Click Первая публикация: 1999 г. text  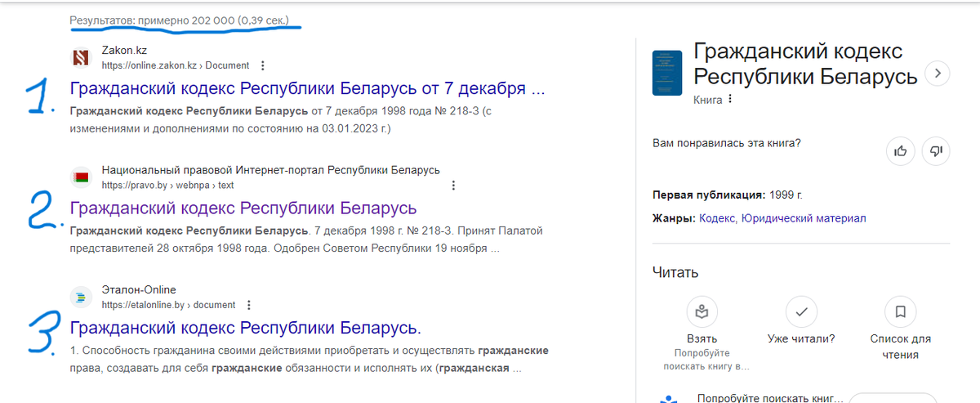(x=728, y=195)
